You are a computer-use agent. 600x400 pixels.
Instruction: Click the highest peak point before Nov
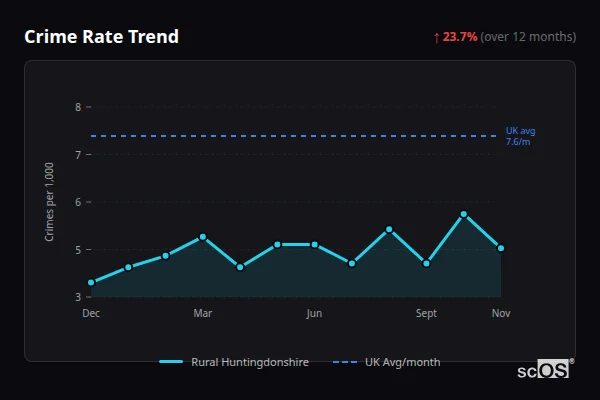pos(464,214)
